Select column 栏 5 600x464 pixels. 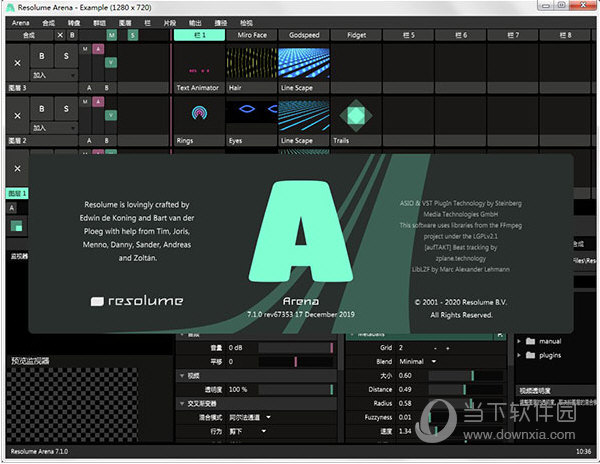pos(409,35)
